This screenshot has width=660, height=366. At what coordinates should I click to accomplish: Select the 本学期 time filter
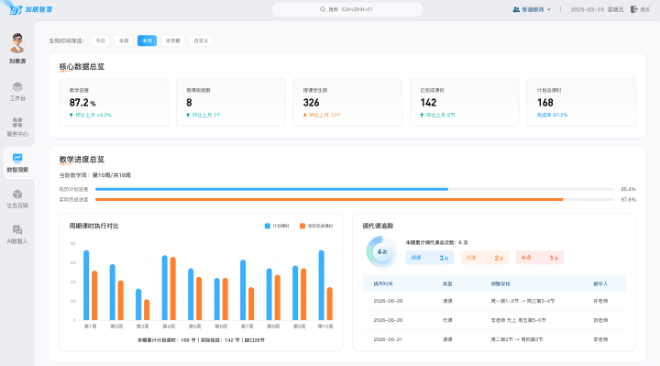(x=173, y=41)
